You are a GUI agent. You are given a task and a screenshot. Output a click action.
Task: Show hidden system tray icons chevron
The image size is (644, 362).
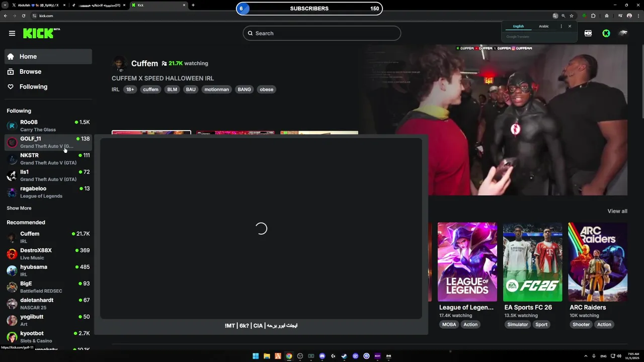pos(586,356)
